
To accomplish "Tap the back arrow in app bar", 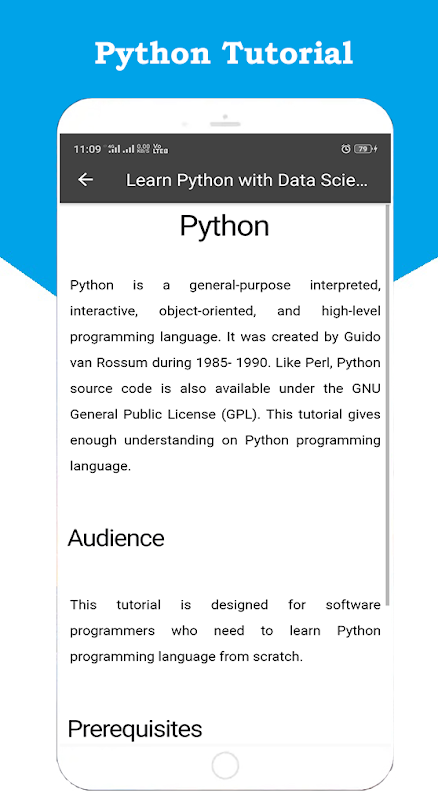I will 85,180.
